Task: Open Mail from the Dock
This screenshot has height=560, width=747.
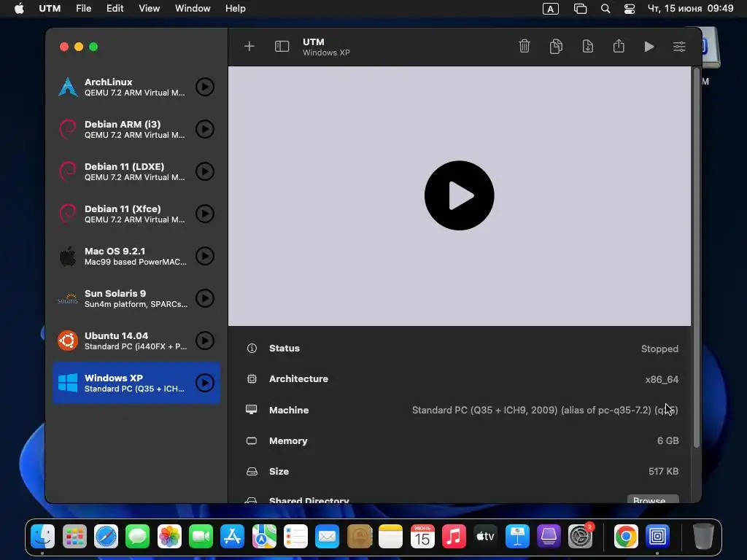Action: point(328,537)
